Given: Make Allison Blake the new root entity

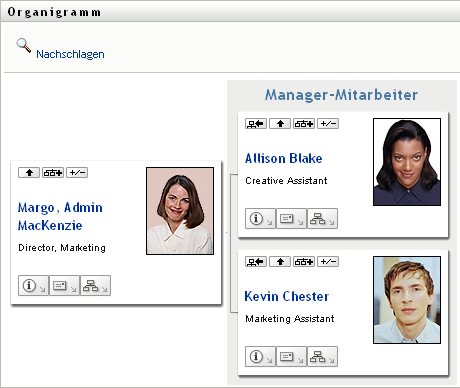Looking at the screenshot, I should tap(256, 124).
